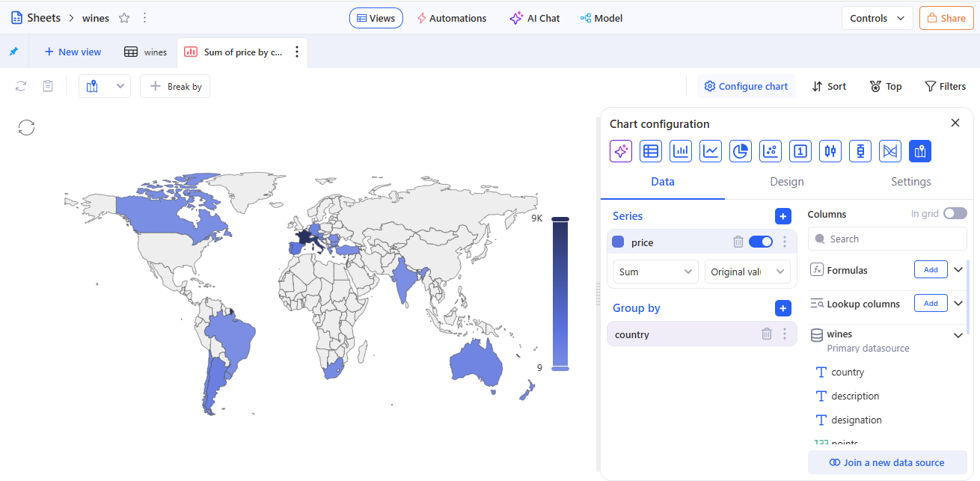
Task: Delete the price series with trash icon
Action: click(738, 242)
